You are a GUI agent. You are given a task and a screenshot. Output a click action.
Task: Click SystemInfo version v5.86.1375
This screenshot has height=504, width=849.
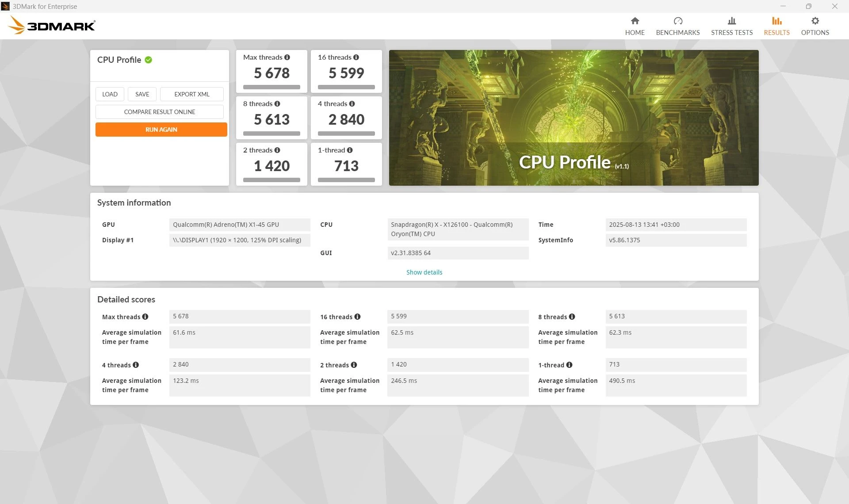point(676,240)
